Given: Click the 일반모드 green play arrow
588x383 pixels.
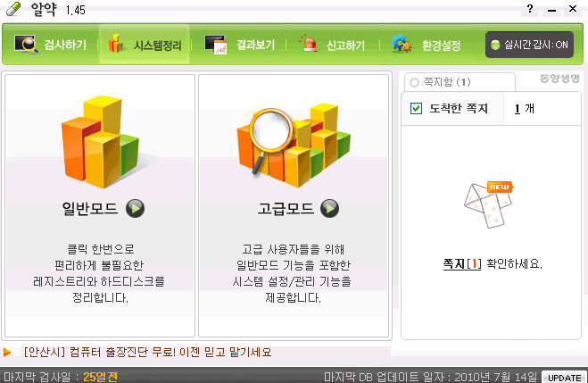Looking at the screenshot, I should [x=135, y=208].
